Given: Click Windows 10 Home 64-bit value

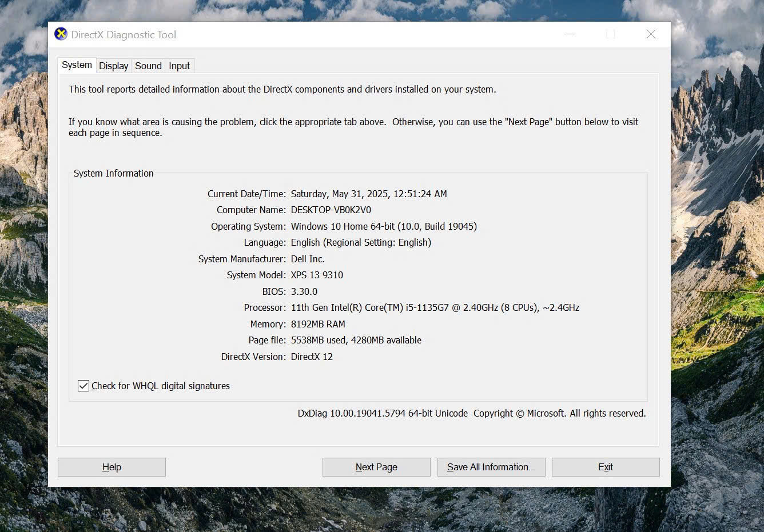Looking at the screenshot, I should pyautogui.click(x=384, y=226).
